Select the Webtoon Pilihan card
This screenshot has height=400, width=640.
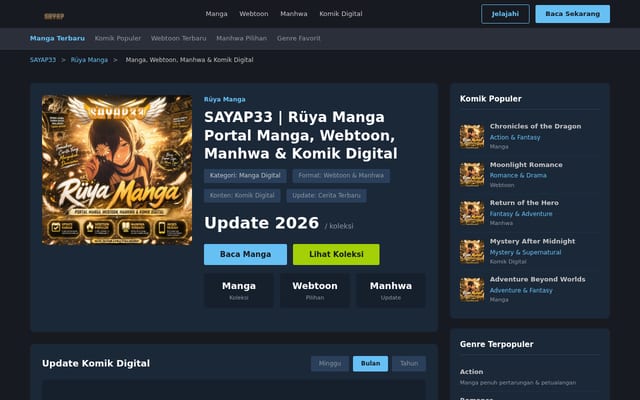[x=315, y=291]
